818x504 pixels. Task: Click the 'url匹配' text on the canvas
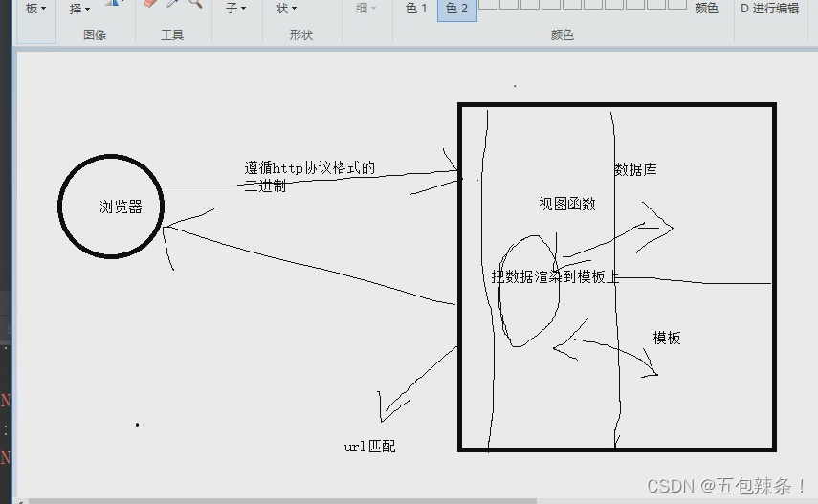[x=369, y=447]
